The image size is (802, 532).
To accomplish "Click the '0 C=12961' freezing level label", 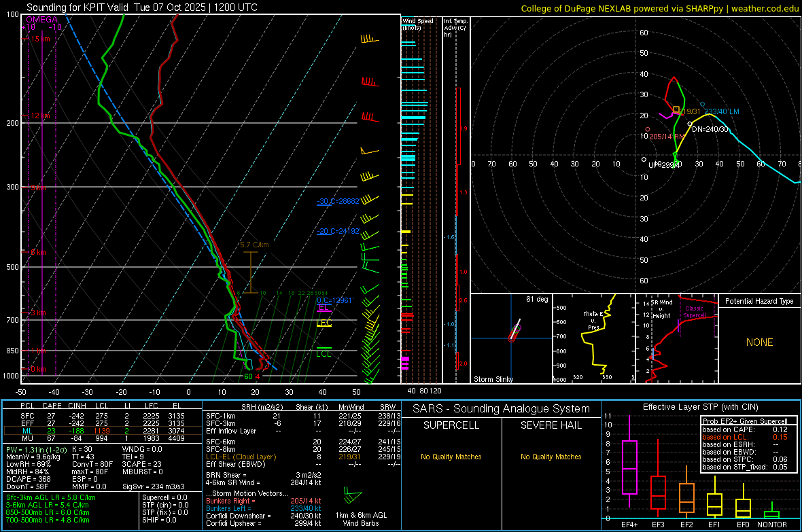I will coord(335,301).
